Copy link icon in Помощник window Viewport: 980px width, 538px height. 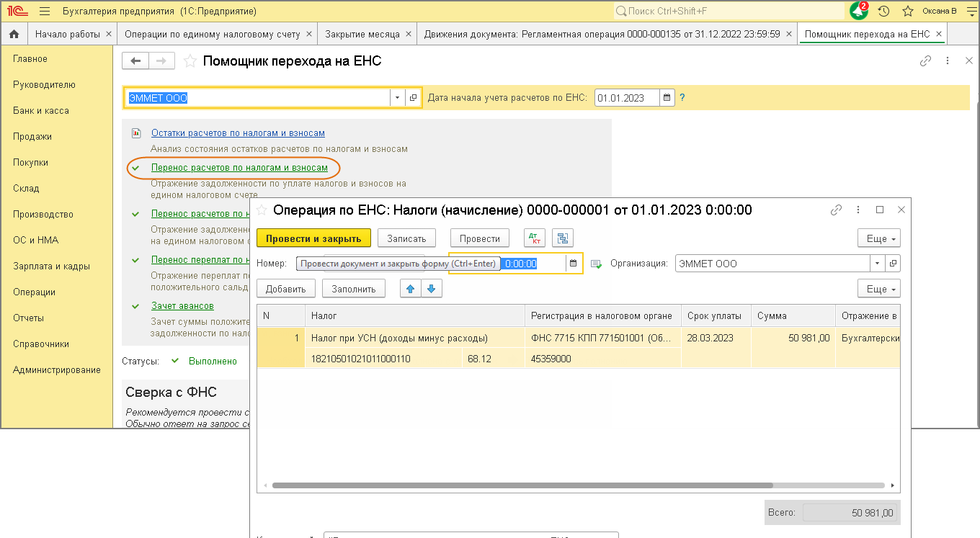coord(926,61)
